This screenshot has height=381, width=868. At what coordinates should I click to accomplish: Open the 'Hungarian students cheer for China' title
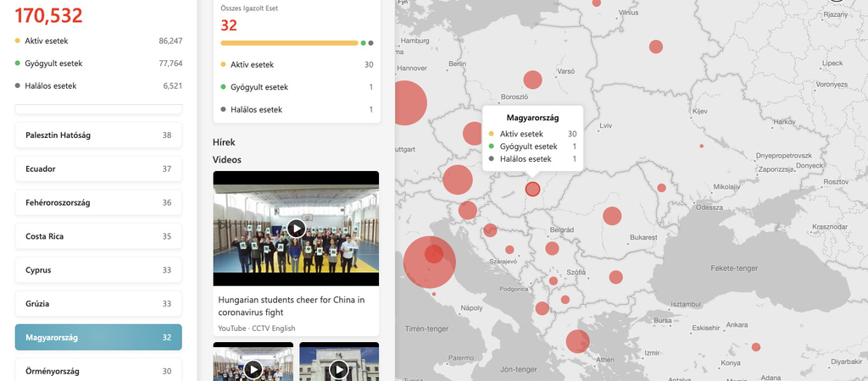point(292,306)
